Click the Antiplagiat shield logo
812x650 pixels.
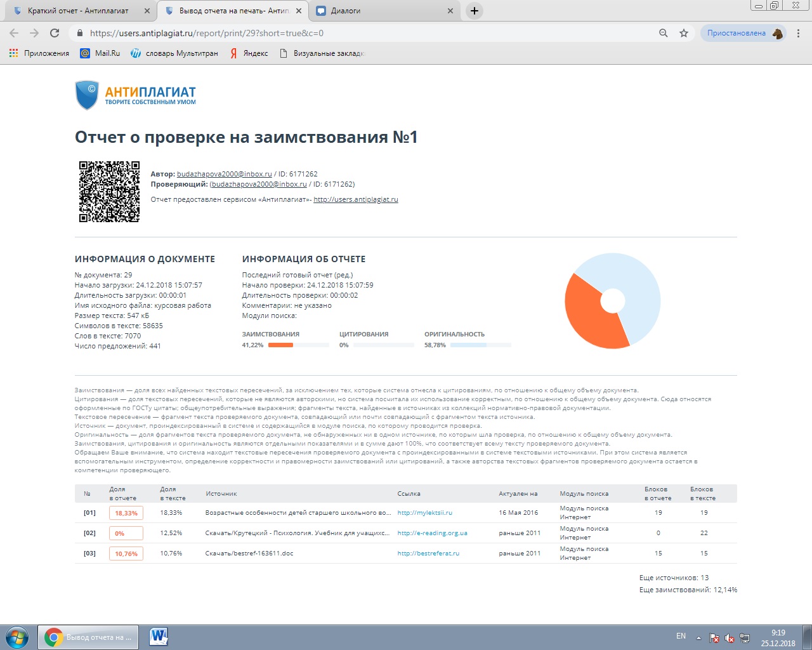point(87,95)
